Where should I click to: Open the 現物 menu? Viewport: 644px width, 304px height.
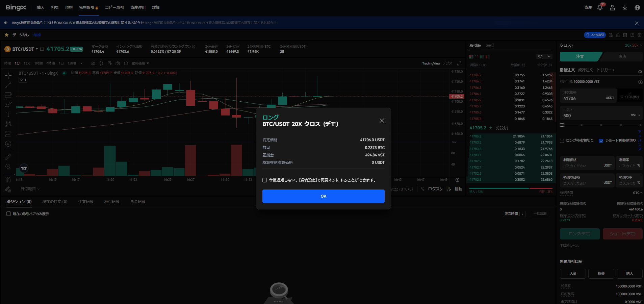(x=69, y=7)
